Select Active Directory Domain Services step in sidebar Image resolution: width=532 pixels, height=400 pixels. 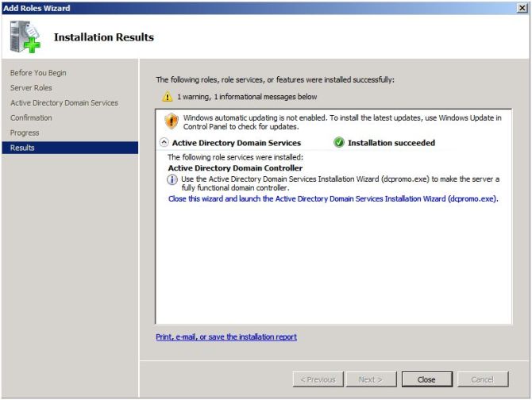click(x=64, y=102)
